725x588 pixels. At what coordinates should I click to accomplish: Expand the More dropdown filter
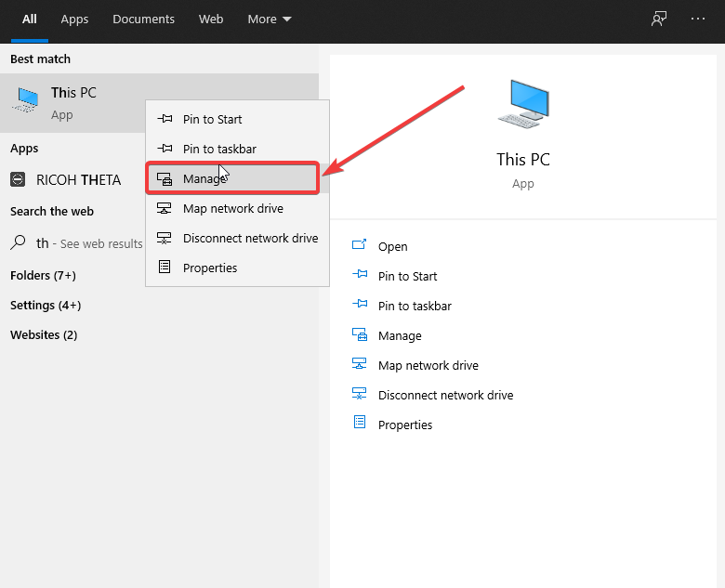coord(269,19)
